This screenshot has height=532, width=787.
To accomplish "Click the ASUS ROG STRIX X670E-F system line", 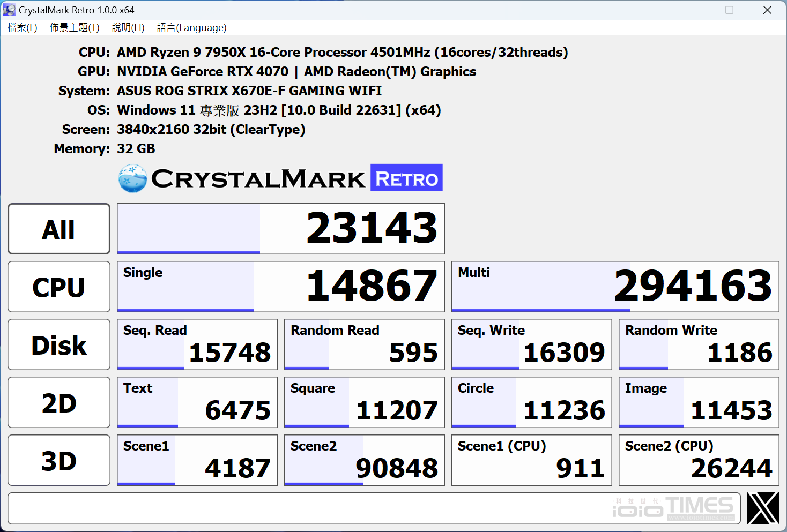I will [249, 91].
